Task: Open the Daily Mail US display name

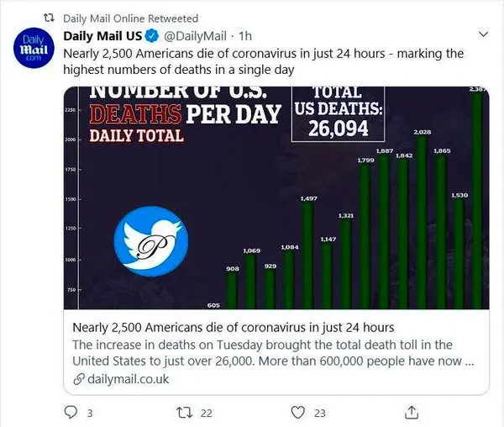Action: click(x=102, y=36)
